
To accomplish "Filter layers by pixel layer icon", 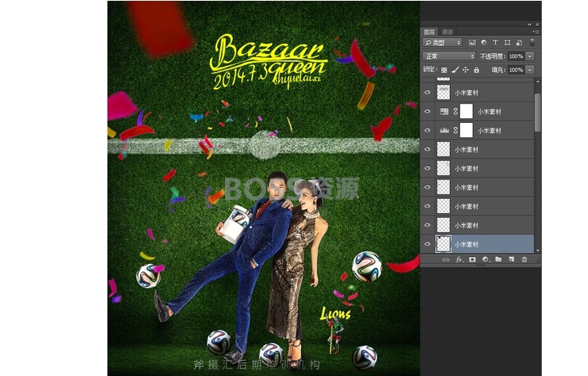I will coord(472,43).
